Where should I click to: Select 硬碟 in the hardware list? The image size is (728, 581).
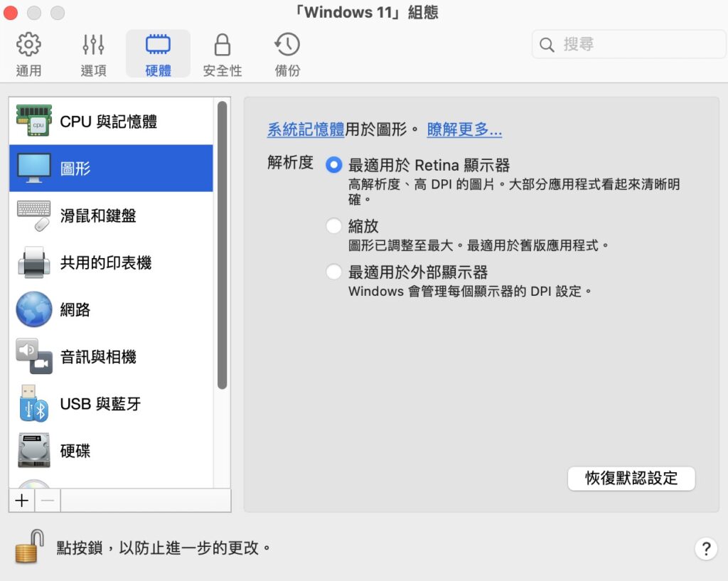tap(111, 450)
